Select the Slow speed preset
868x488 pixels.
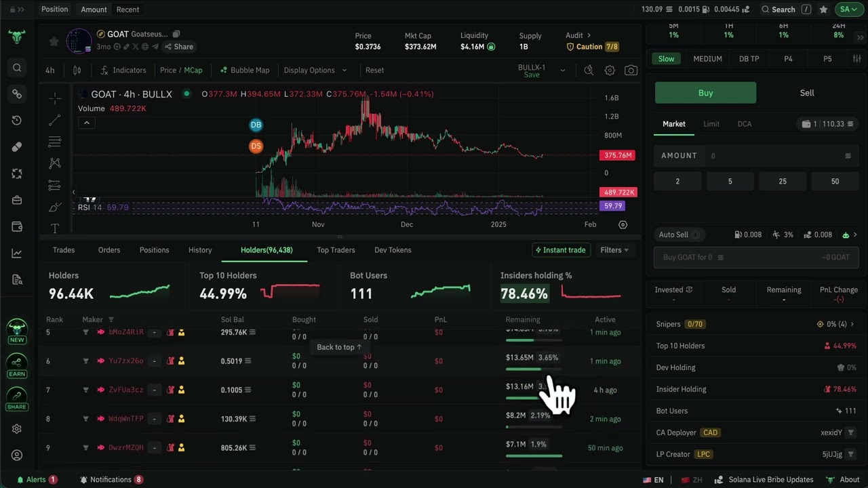click(x=667, y=59)
